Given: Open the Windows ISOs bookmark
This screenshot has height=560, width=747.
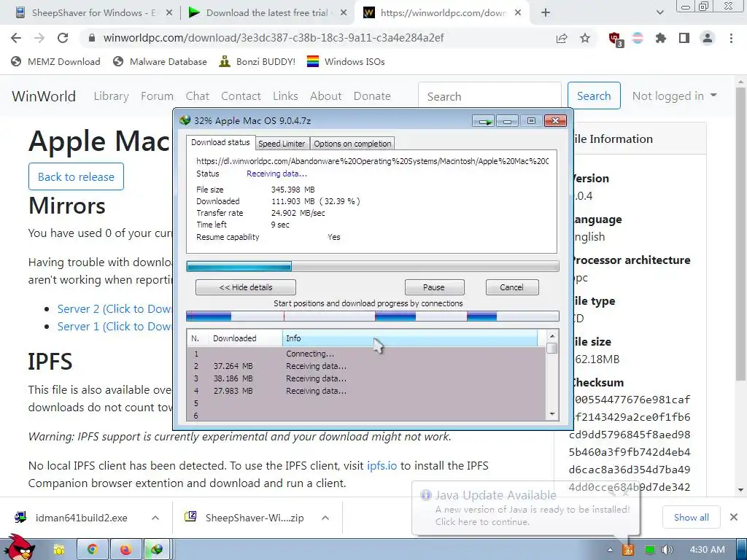Looking at the screenshot, I should (346, 61).
